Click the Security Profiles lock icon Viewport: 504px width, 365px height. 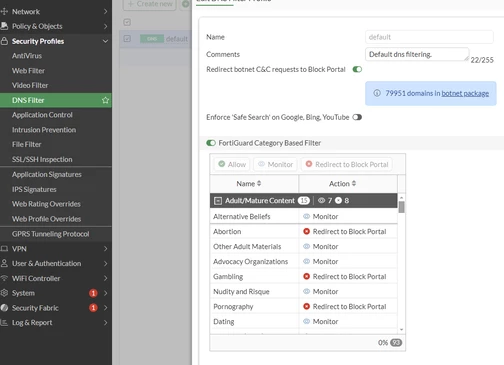point(4,41)
